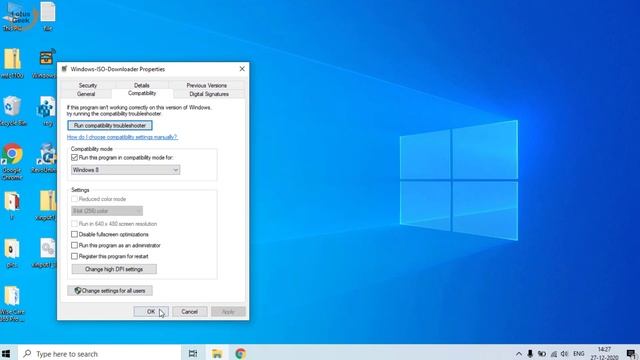Image resolution: width=640 pixels, height=360 pixels.
Task: Check Run this program as an administrator
Action: 74,245
